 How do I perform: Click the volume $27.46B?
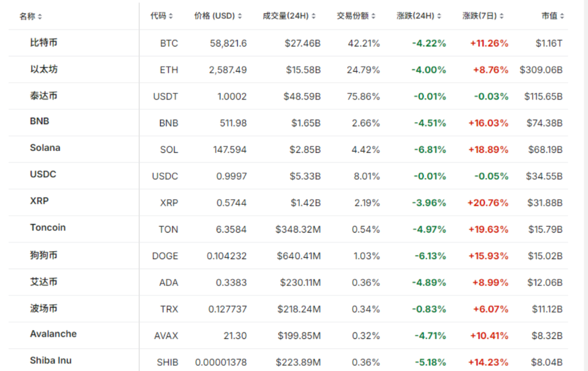click(303, 44)
